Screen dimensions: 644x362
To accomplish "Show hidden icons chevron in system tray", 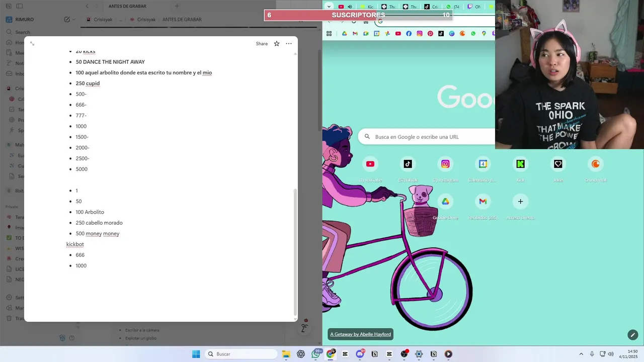I will click(x=581, y=354).
